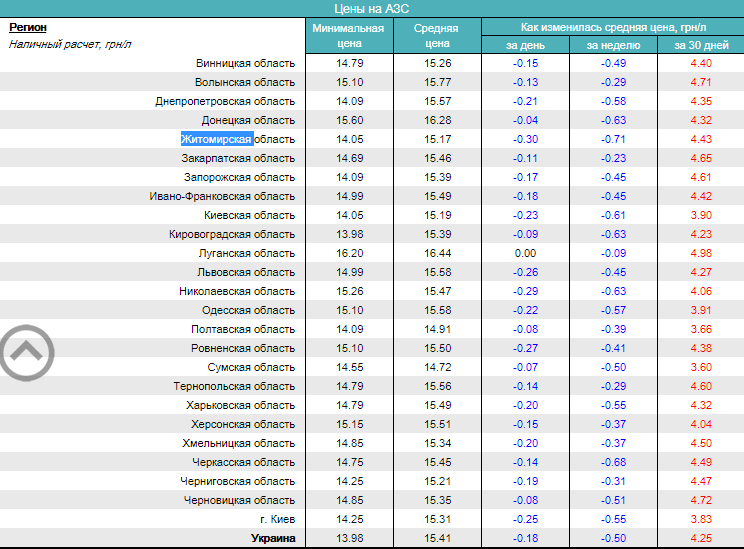Click the bold Украина total row label

(x=272, y=538)
